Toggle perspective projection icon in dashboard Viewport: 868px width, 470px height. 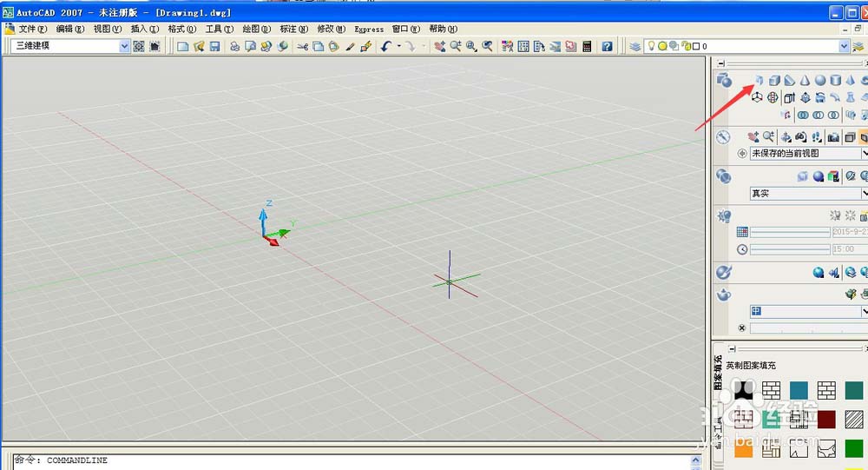[x=864, y=136]
